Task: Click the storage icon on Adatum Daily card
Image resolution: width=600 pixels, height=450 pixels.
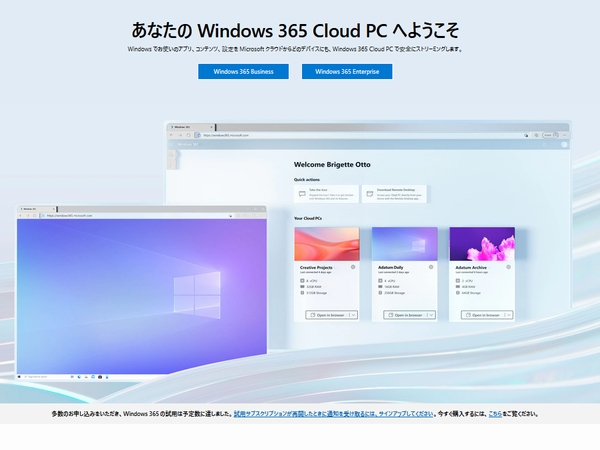Action: 380,293
